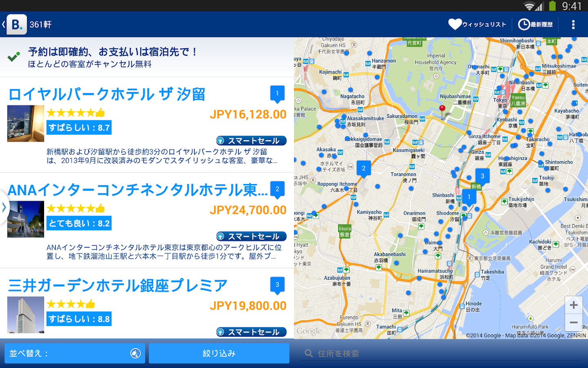Screen dimensions: 588x368
Task: Open the wishlist heart icon
Action: point(455,24)
